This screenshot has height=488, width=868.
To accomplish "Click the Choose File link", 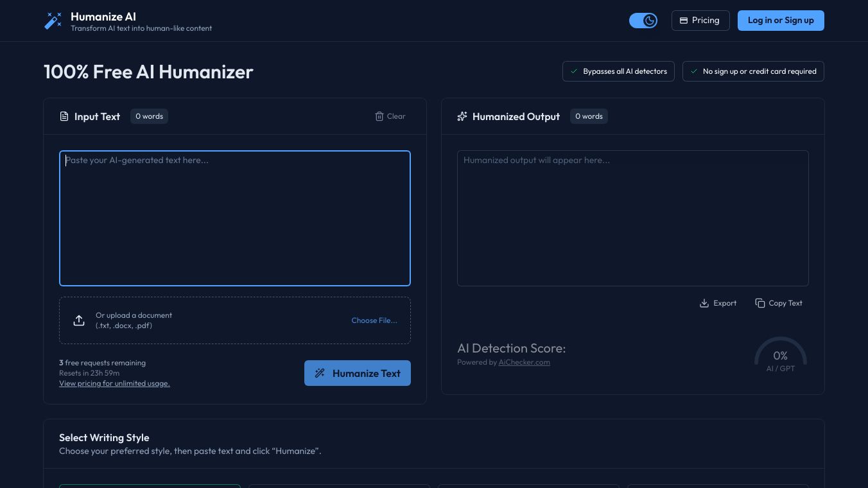I will 374,320.
